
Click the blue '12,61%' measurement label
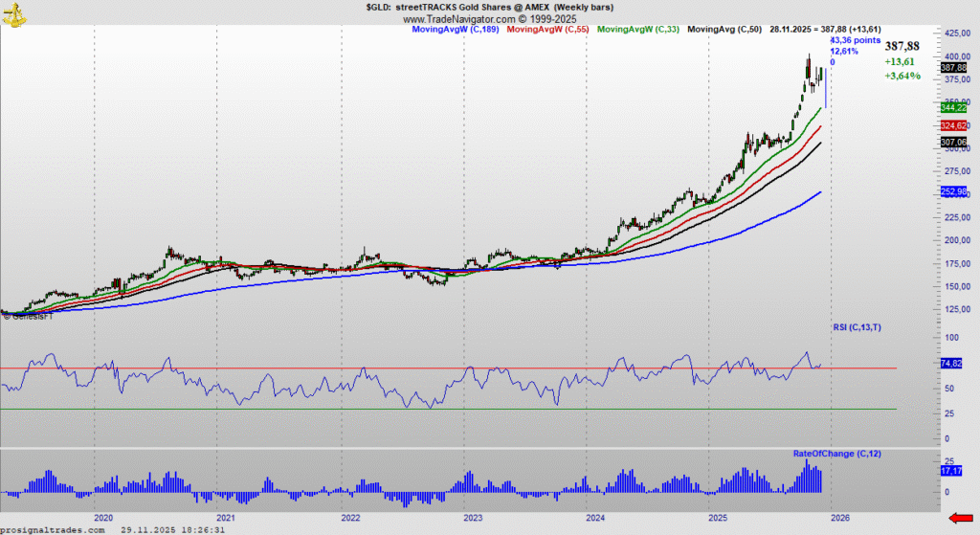(x=844, y=52)
